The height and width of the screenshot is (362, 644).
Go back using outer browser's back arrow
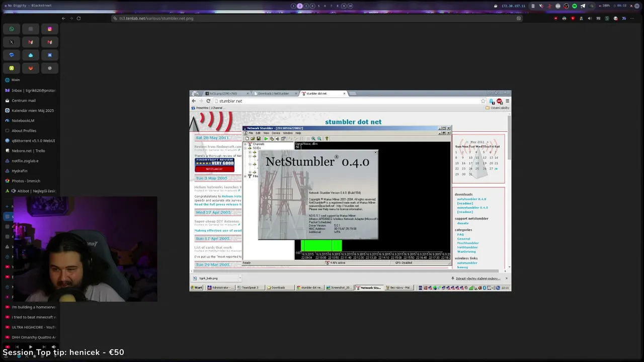coord(63,18)
